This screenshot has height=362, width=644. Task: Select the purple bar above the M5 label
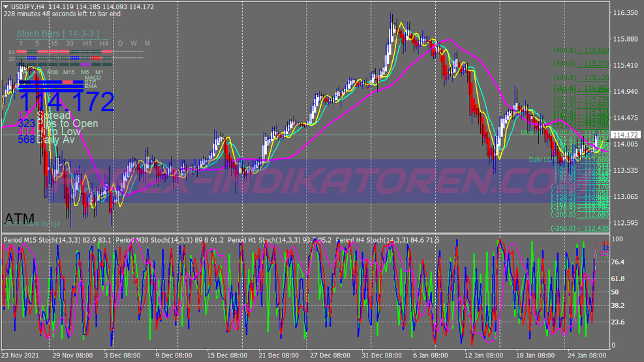pyautogui.click(x=85, y=65)
